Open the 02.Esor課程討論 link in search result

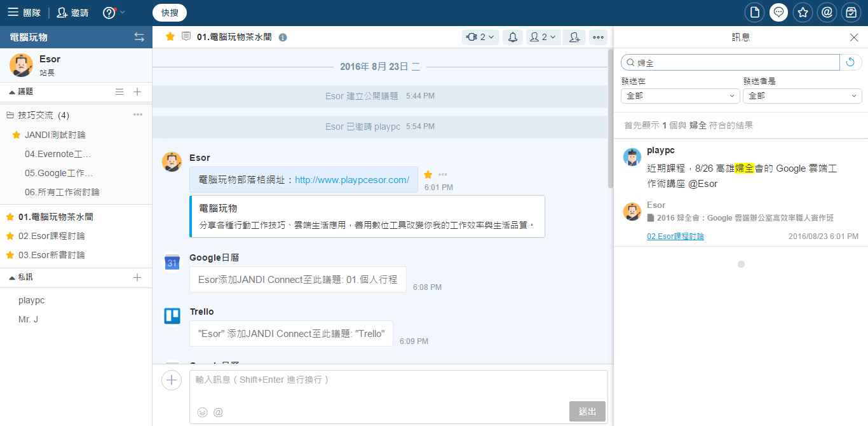[675, 237]
